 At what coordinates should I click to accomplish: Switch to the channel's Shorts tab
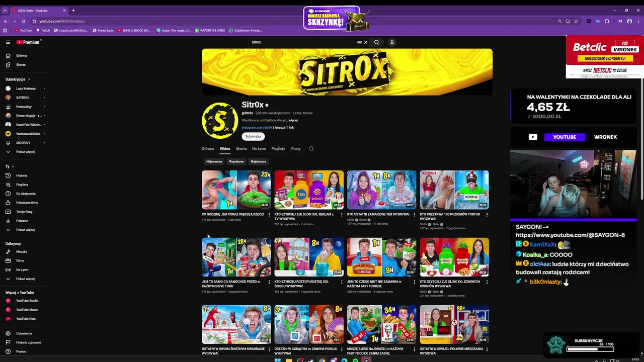click(242, 149)
